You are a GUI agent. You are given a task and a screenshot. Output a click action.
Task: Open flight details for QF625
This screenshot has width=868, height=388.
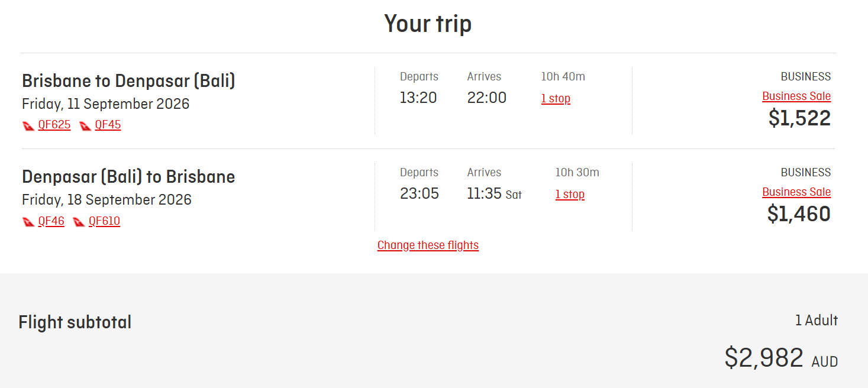[x=54, y=125]
